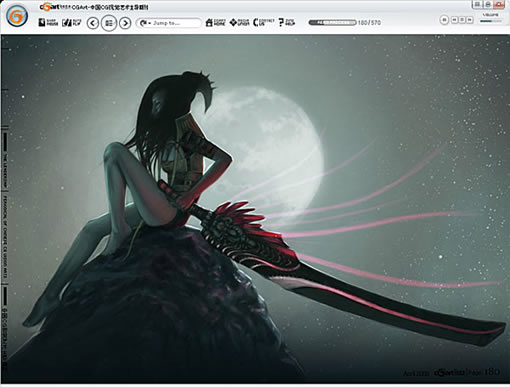Viewport: 510px width, 387px height.
Task: Open the page overview thumbnails button
Action: (x=109, y=23)
